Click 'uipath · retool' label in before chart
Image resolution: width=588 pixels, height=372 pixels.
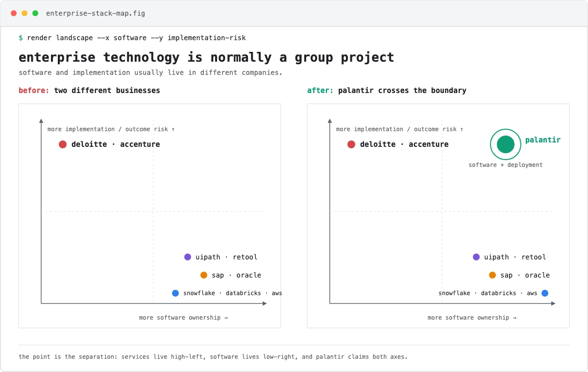[226, 257]
